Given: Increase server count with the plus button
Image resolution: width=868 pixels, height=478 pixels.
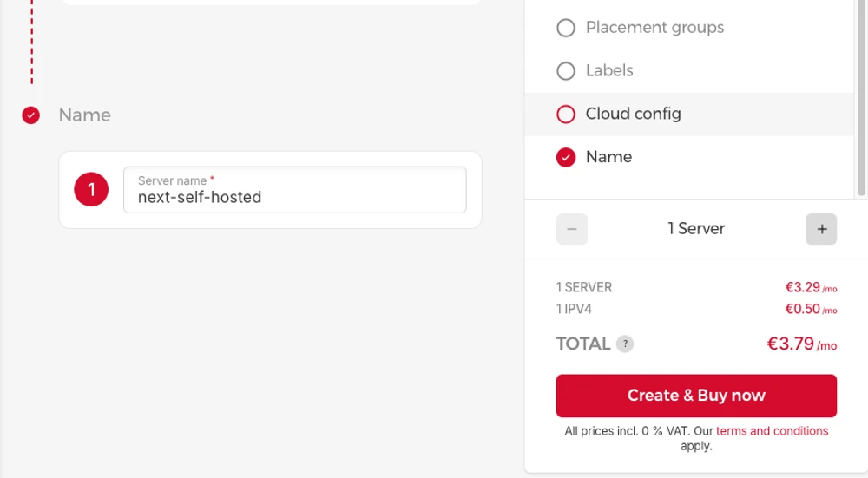Looking at the screenshot, I should (x=821, y=229).
